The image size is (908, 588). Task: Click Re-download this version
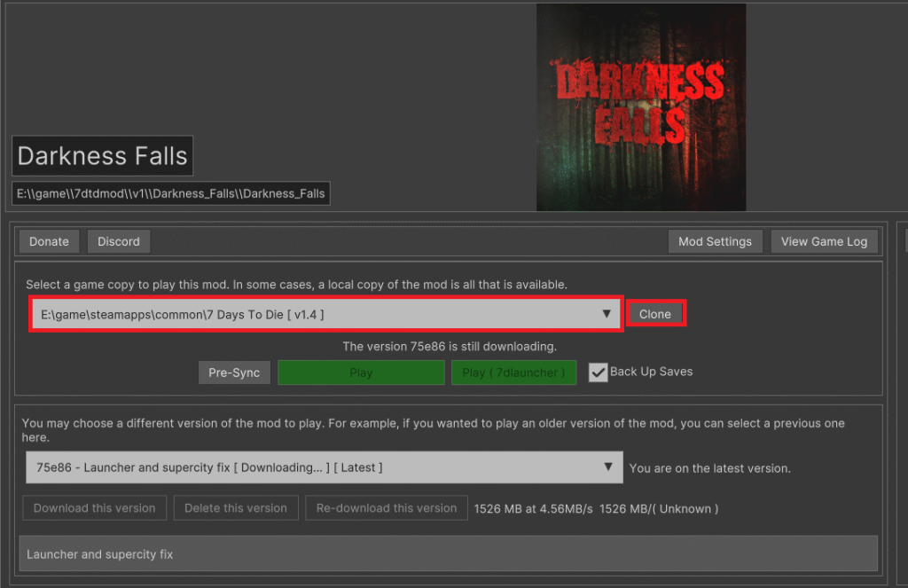click(x=387, y=508)
